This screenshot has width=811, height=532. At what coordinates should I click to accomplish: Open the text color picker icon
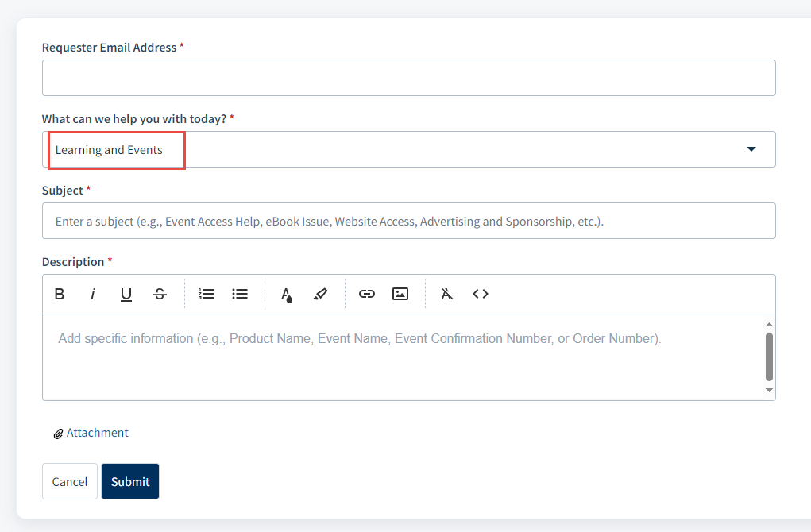pyautogui.click(x=287, y=294)
